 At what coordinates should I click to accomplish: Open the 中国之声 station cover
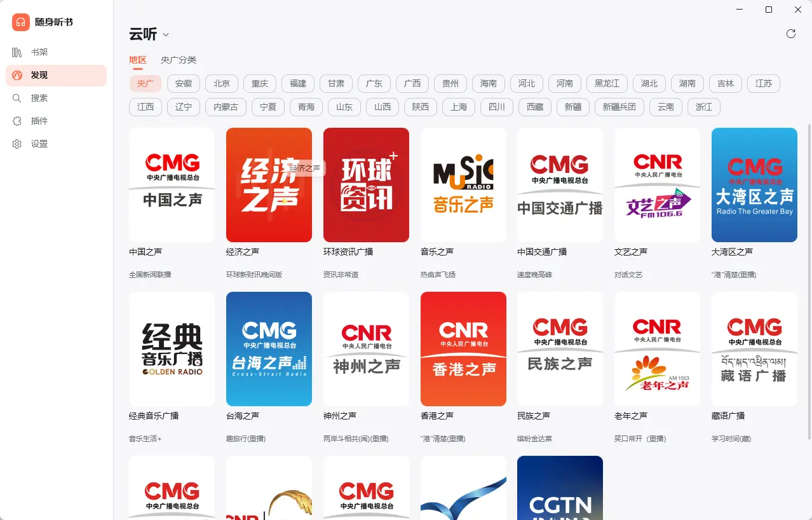[x=172, y=185]
